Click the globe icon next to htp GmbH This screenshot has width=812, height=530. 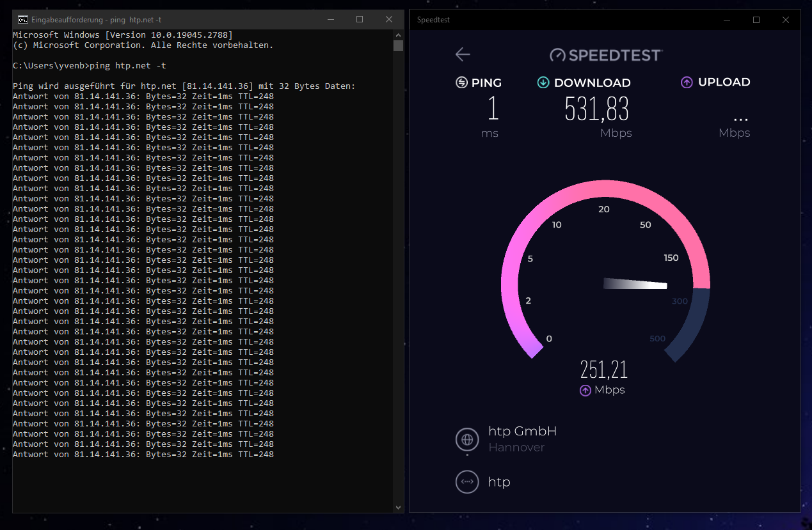[467, 439]
